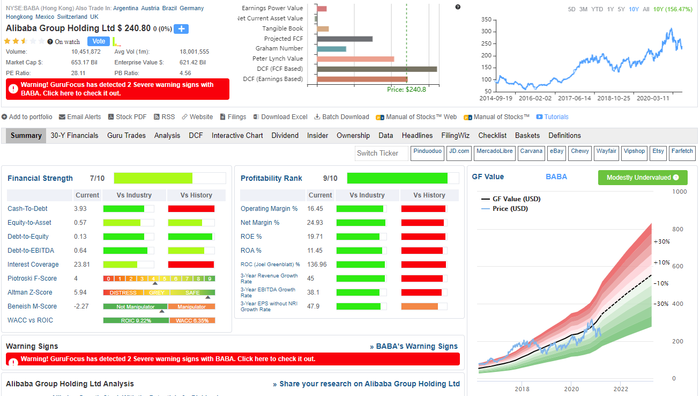
Task: Click the help icon above the price chart
Action: (458, 7)
